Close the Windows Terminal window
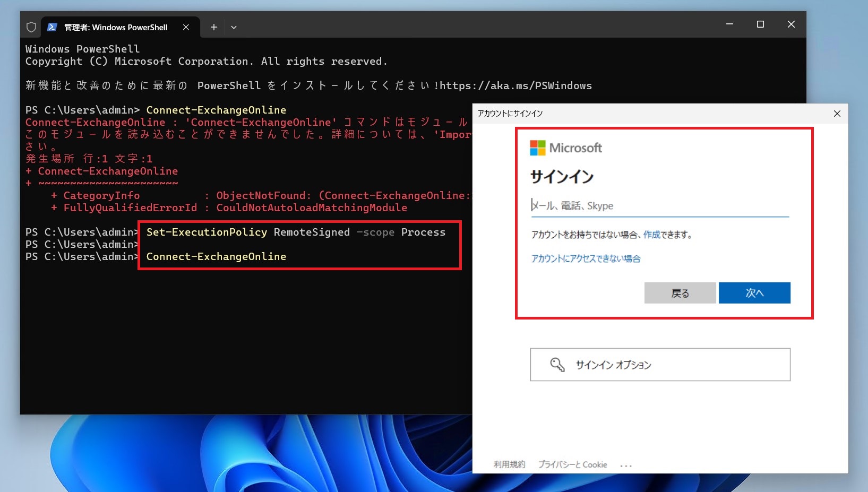The image size is (868, 492). point(791,24)
